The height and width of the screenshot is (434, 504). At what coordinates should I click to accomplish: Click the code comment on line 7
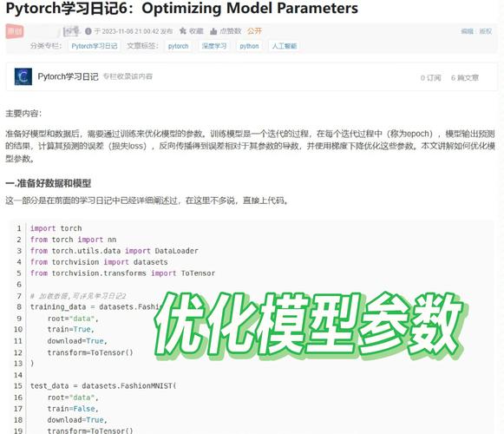(78, 296)
